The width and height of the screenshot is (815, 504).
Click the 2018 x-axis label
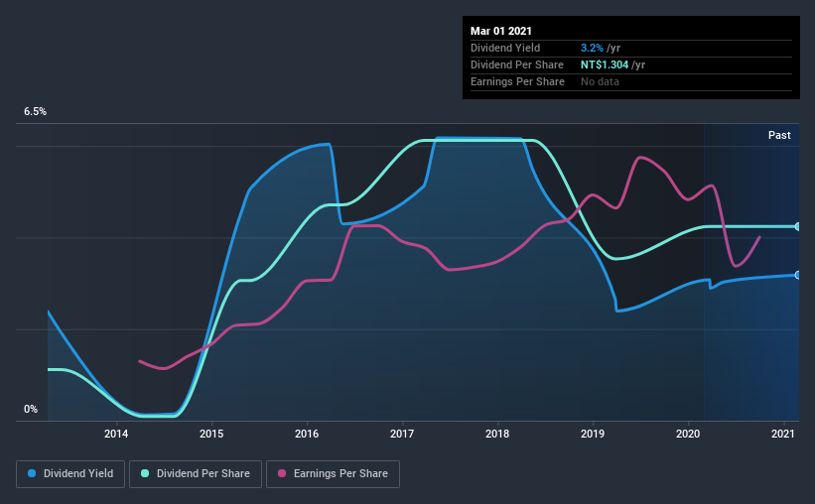[497, 434]
